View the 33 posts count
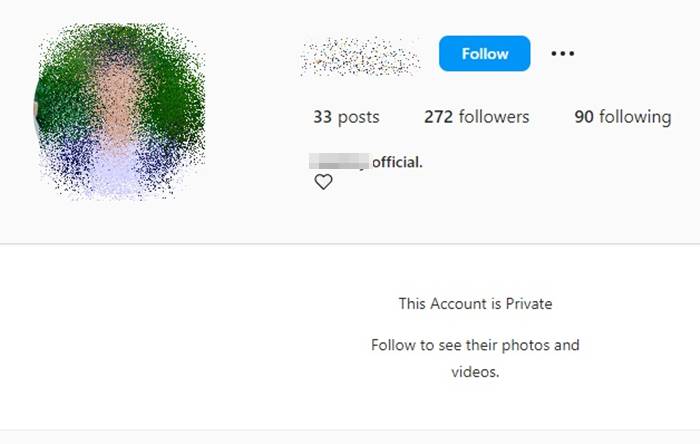Image resolution: width=700 pixels, height=444 pixels. click(346, 117)
